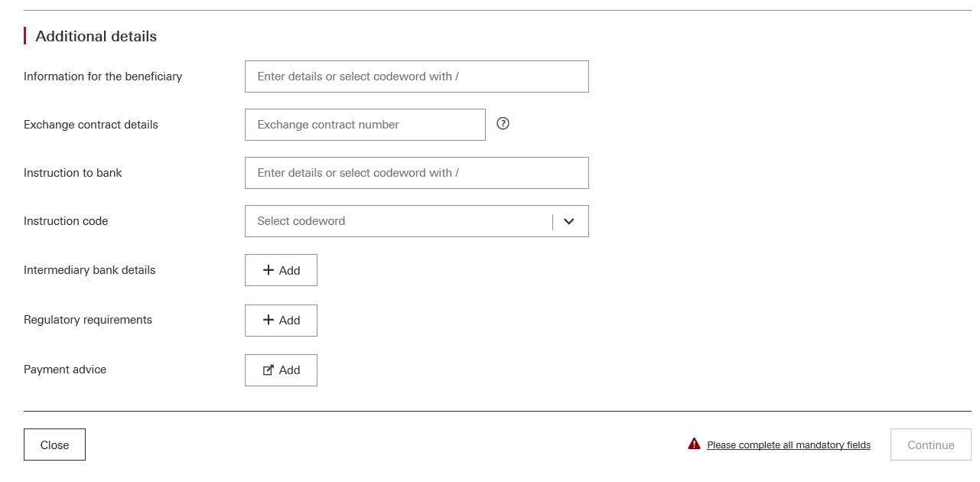Click the Payment advice label
This screenshot has width=980, height=482.
point(65,370)
